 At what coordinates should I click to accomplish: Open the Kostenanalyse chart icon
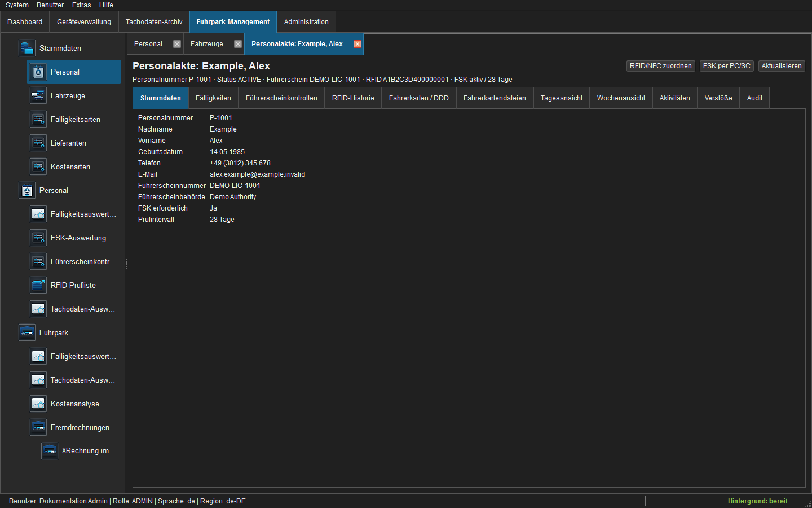38,404
